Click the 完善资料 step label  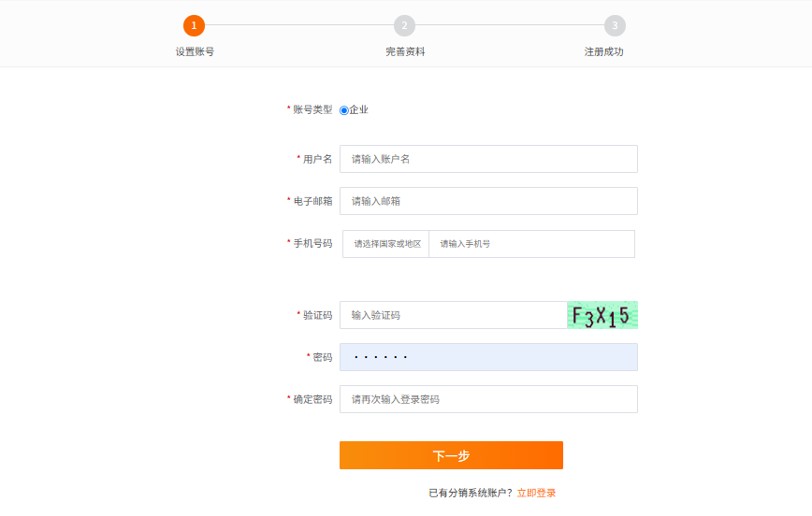pos(405,51)
